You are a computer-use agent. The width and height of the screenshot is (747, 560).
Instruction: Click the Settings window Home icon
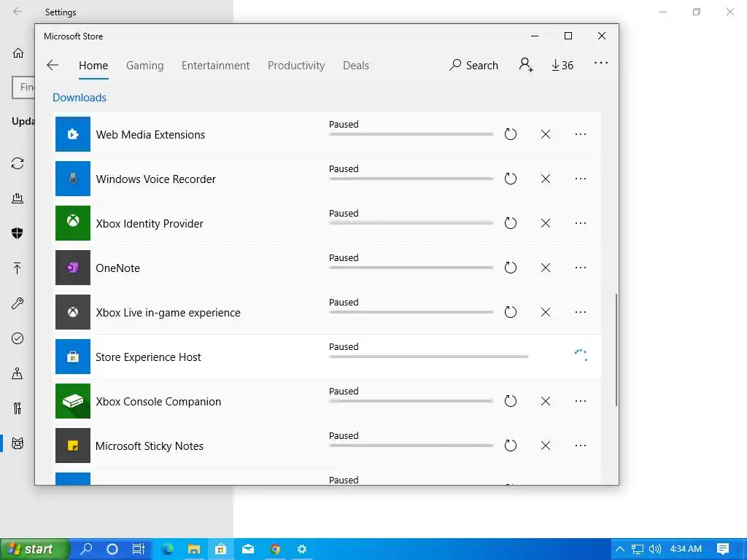click(18, 52)
